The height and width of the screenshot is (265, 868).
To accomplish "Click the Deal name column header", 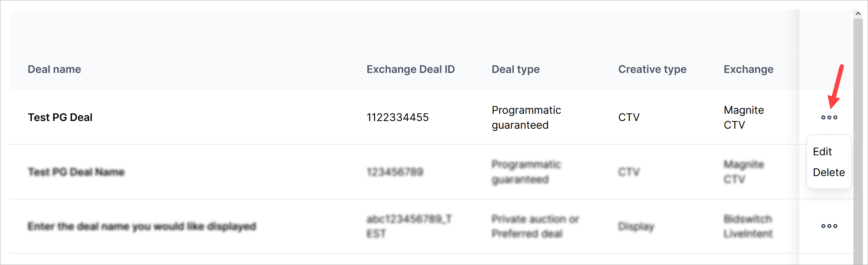I will point(54,69).
